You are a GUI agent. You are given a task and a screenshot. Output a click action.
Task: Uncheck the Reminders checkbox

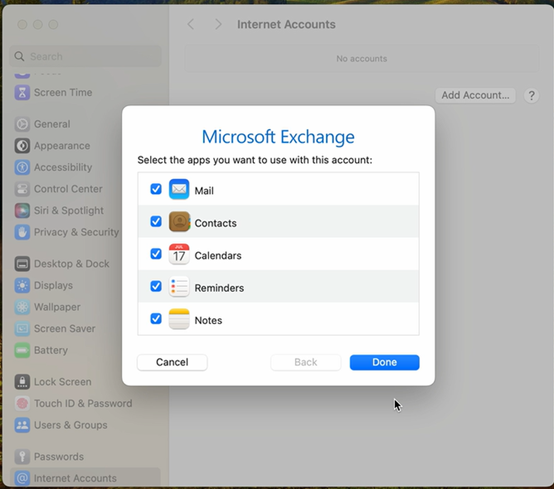click(x=156, y=286)
